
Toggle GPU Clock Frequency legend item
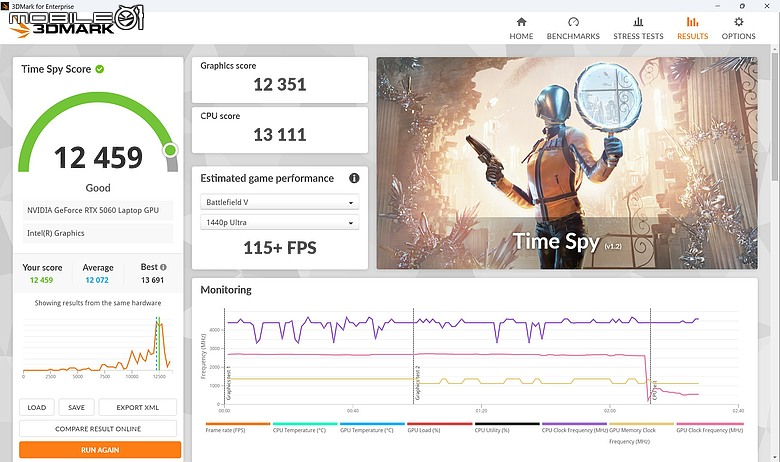pos(710,430)
